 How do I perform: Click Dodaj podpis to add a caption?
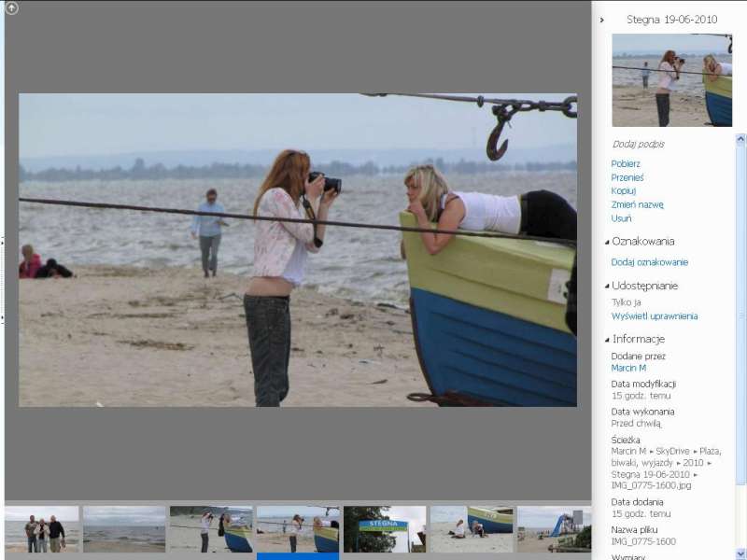(638, 145)
